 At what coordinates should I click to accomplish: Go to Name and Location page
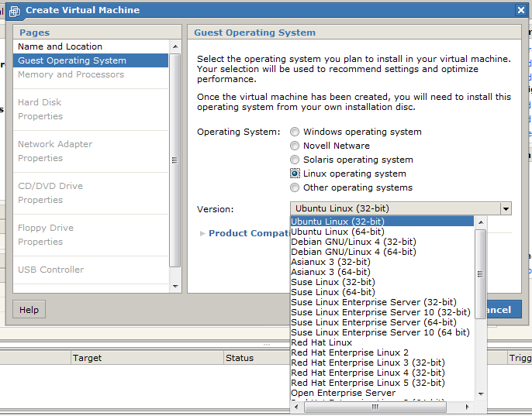tap(60, 46)
